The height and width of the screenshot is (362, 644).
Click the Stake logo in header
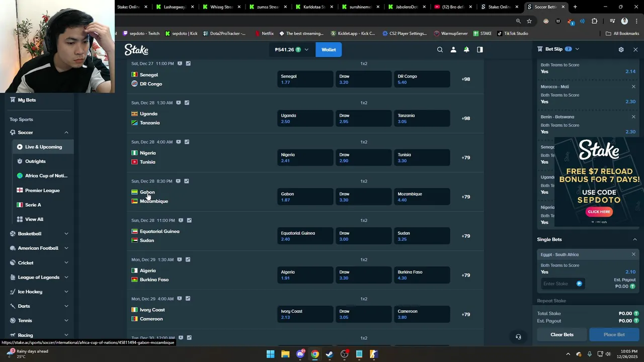point(136,50)
